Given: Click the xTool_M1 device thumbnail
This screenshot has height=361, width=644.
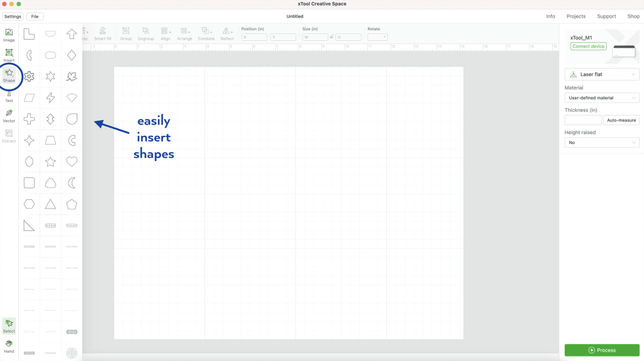Looking at the screenshot, I should 624,51.
